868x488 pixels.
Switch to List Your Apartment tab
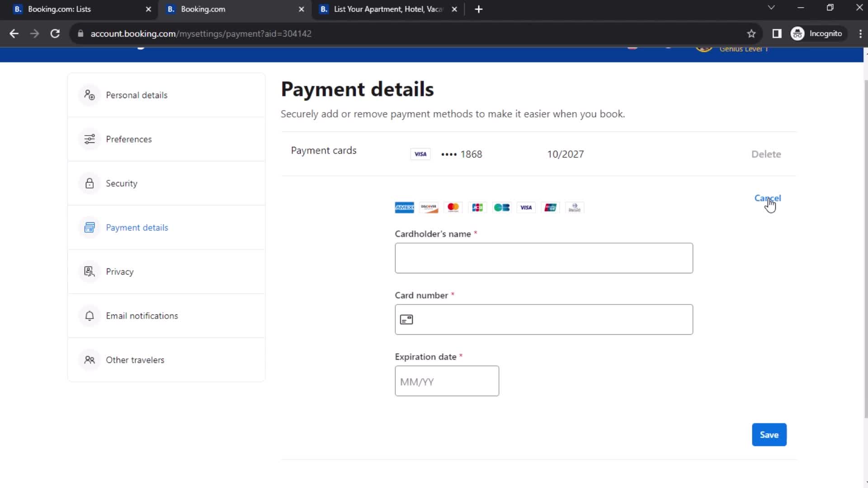pyautogui.click(x=388, y=9)
